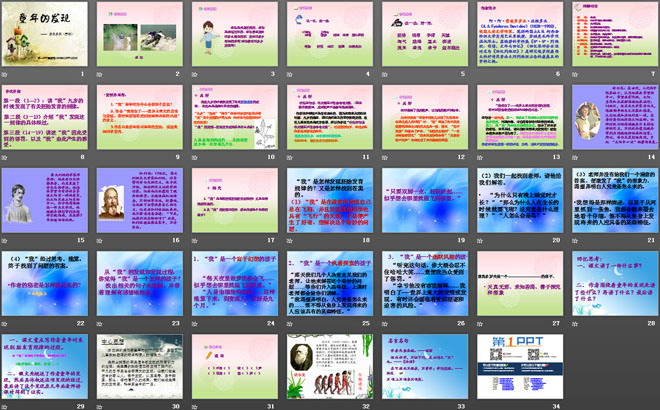The height and width of the screenshot is (410, 660).
Task: Click animation star icon under slide 2
Action: point(100,75)
